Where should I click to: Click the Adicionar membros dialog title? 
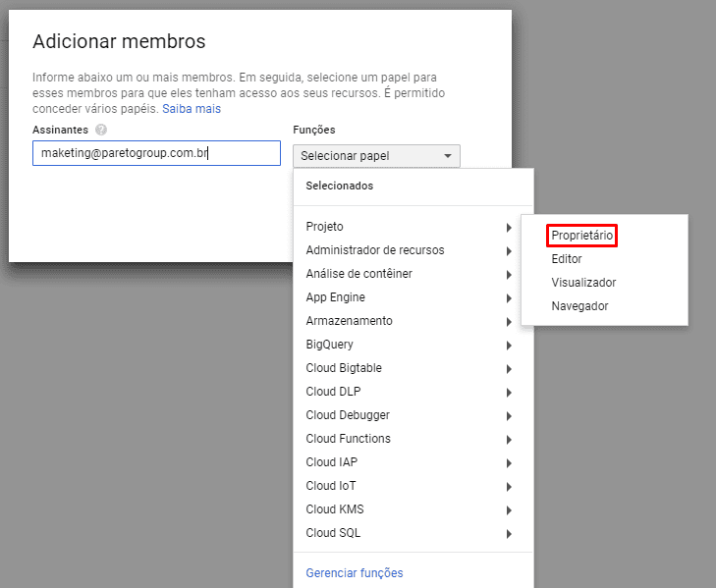pyautogui.click(x=119, y=41)
